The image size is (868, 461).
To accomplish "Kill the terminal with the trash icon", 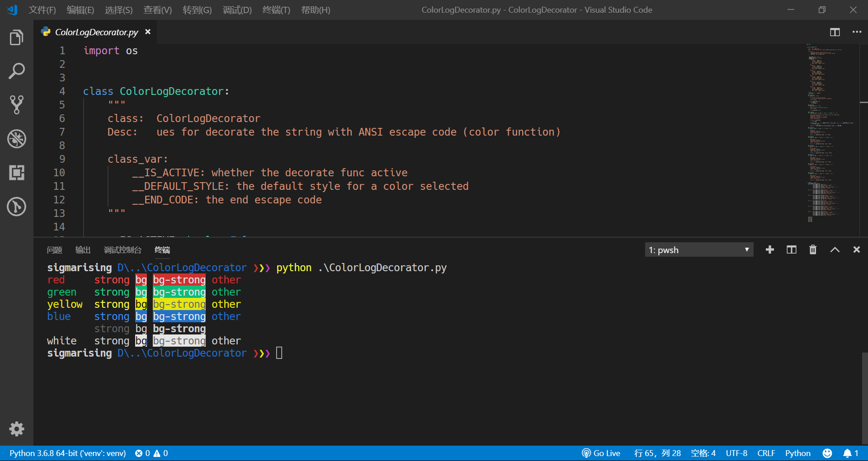I will (812, 249).
